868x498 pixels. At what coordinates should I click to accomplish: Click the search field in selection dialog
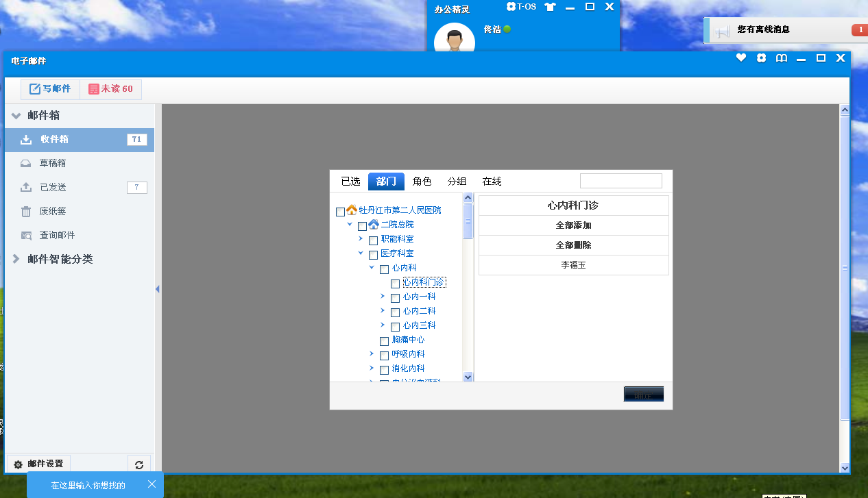tap(620, 181)
